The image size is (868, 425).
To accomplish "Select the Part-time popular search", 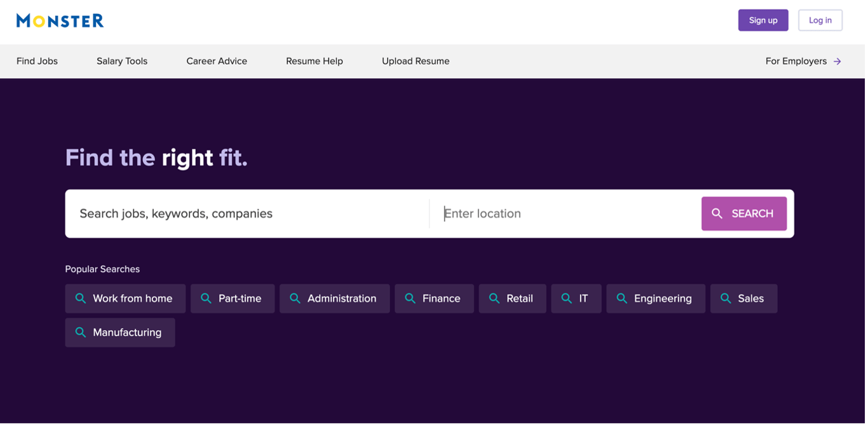I will 233,299.
